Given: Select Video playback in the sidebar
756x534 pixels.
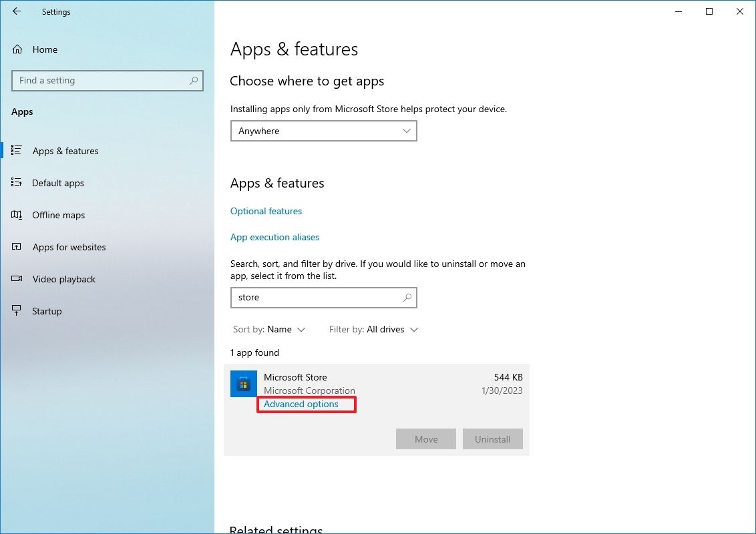Looking at the screenshot, I should pyautogui.click(x=63, y=279).
